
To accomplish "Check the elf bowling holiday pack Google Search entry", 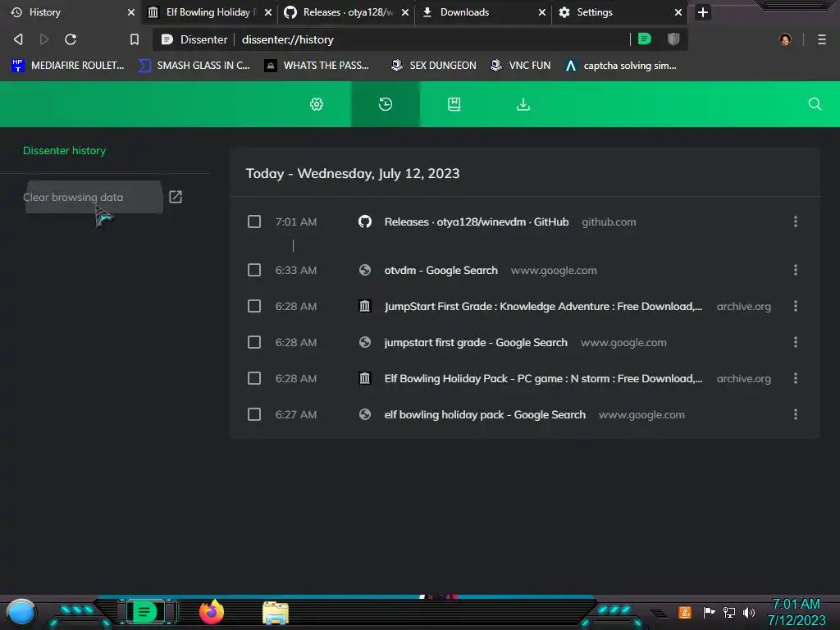I will pos(254,414).
